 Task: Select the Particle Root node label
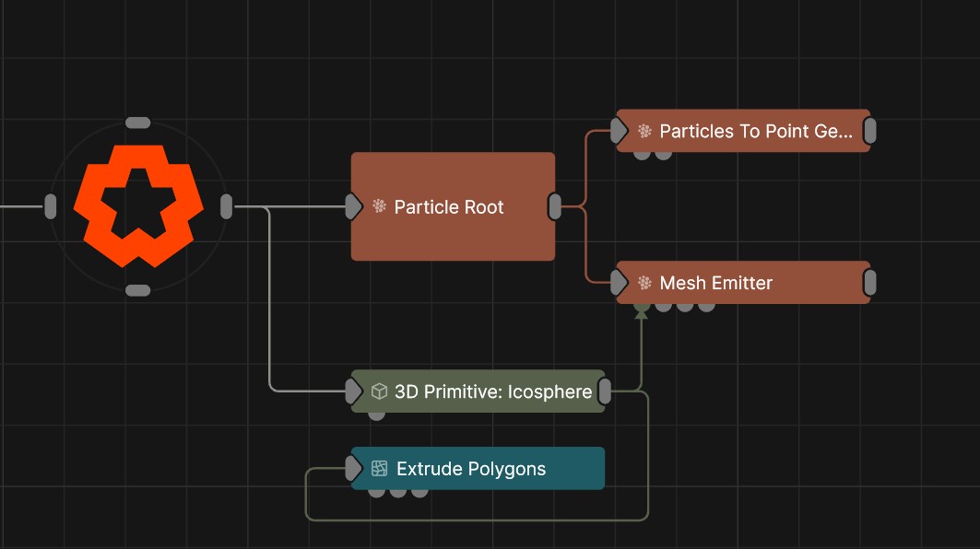[449, 207]
